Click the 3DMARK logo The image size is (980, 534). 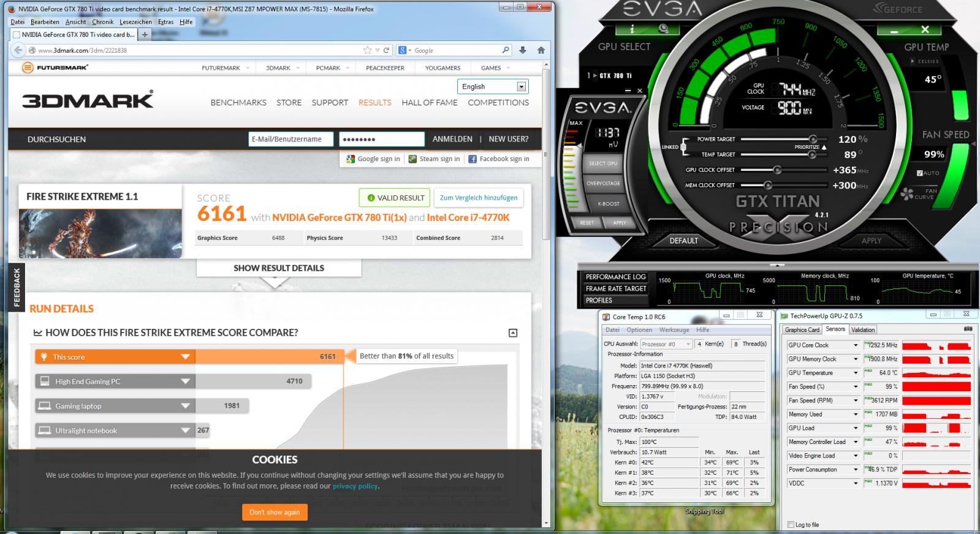click(88, 100)
